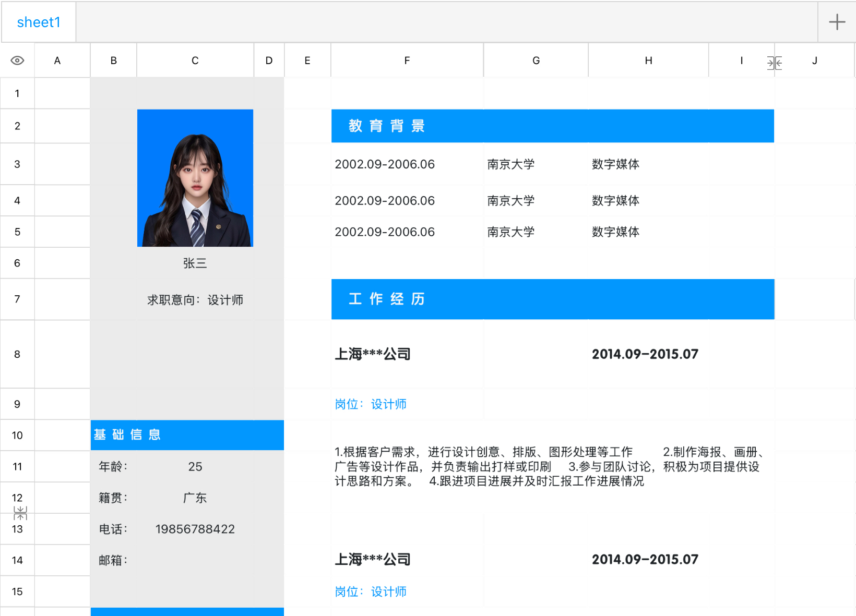Viewport: 856px width, 616px height.
Task: Click the 籍贯： label cell
Action: coord(114,498)
